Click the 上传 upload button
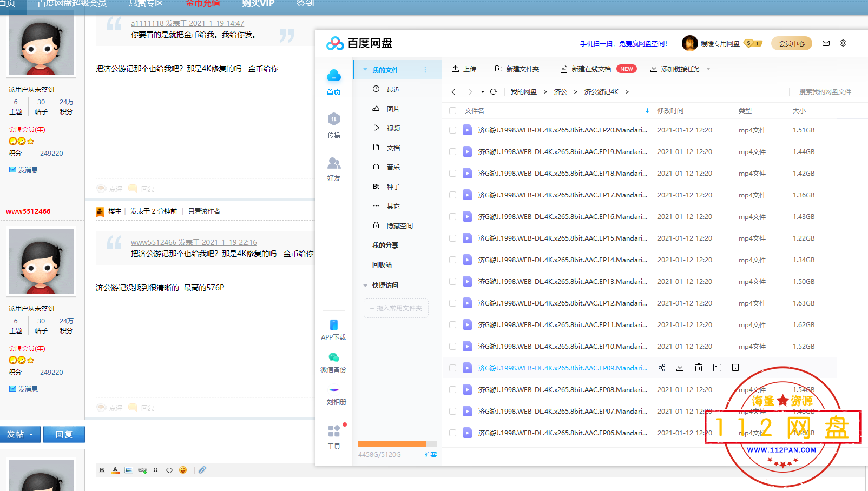Screen dimensions: 868x491 click(464, 69)
